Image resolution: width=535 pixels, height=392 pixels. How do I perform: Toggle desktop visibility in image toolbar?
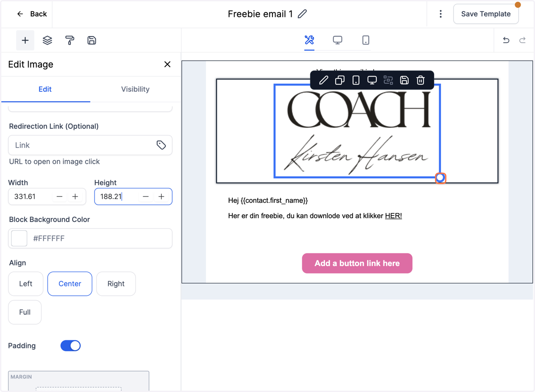point(372,80)
